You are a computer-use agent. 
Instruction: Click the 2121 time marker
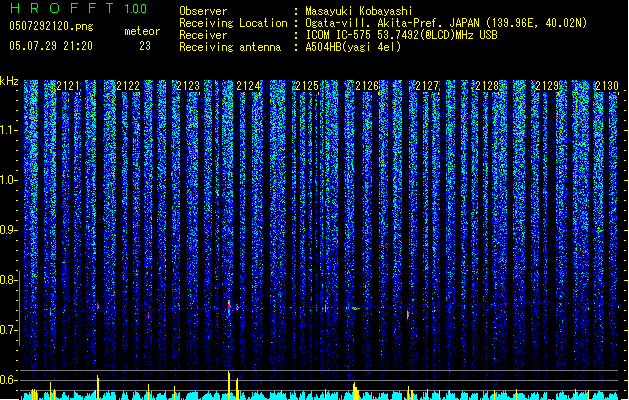click(x=68, y=86)
